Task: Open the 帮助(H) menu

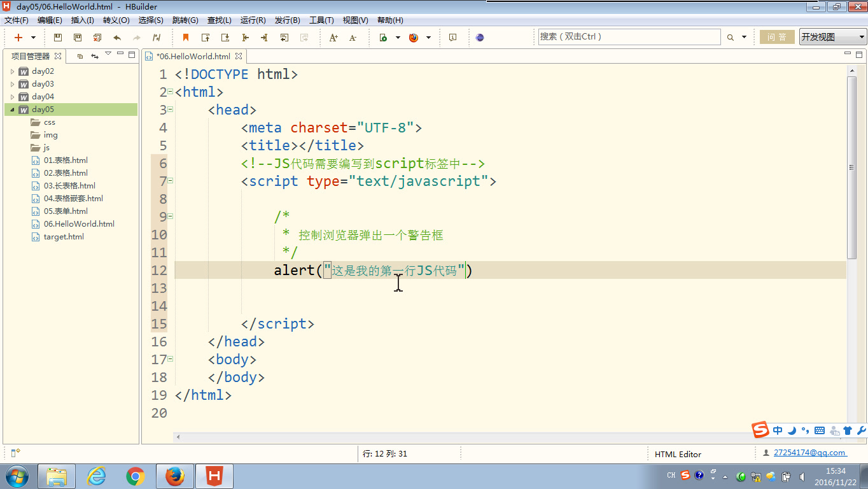Action: click(x=390, y=20)
